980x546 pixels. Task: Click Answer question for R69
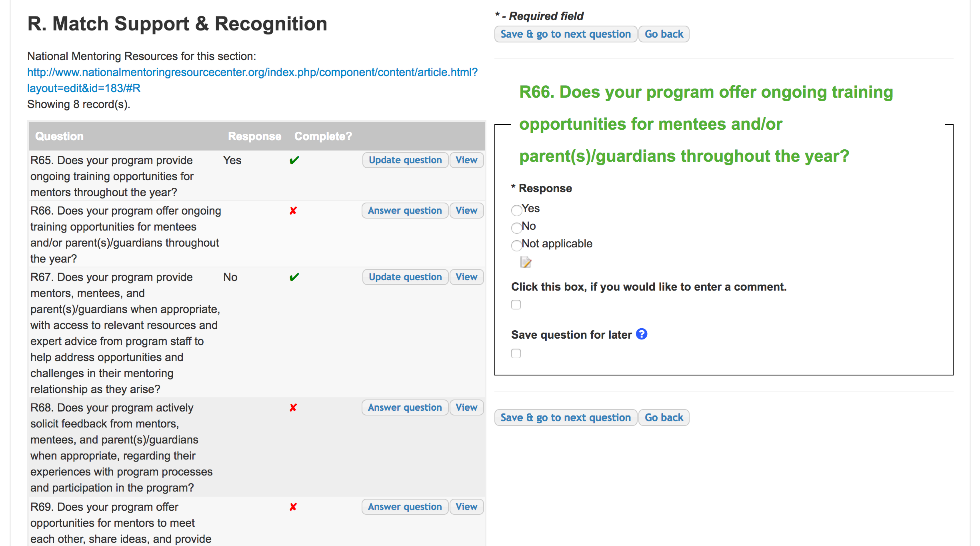[x=404, y=507]
